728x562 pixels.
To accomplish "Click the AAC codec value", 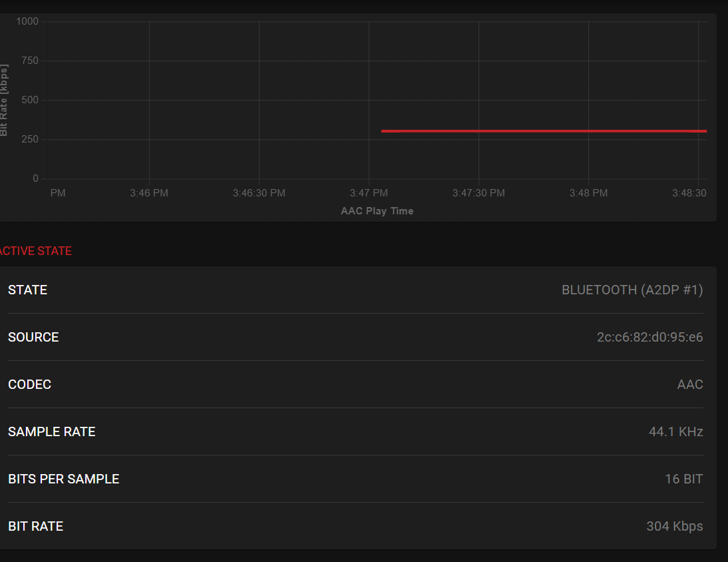I will pyautogui.click(x=690, y=384).
